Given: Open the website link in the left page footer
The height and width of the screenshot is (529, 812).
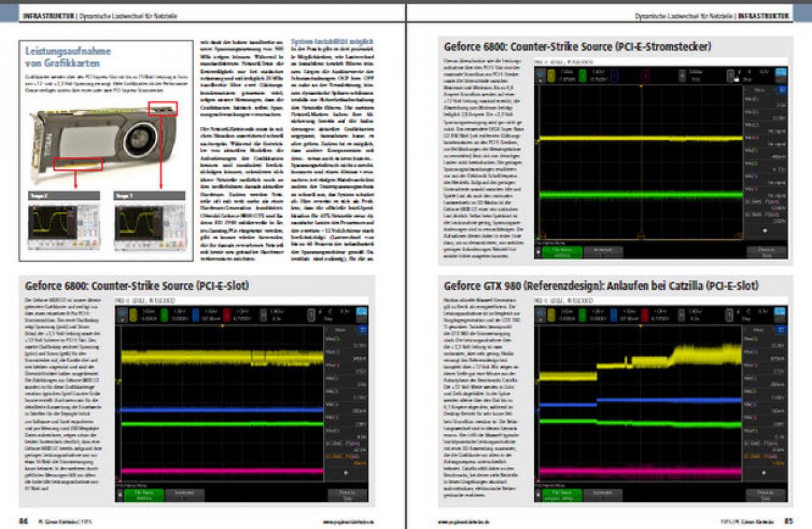Looking at the screenshot, I should point(348,522).
